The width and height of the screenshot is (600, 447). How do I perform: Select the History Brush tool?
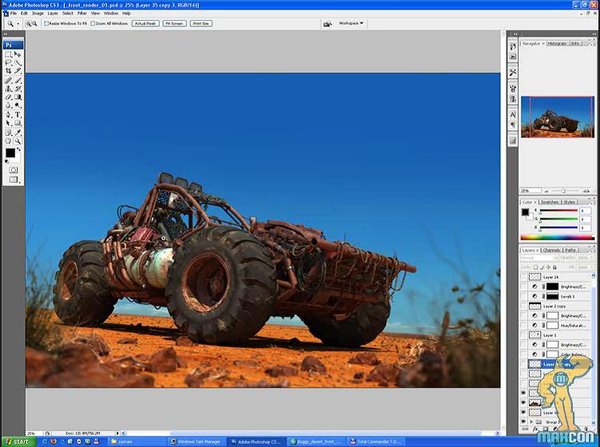[x=18, y=89]
